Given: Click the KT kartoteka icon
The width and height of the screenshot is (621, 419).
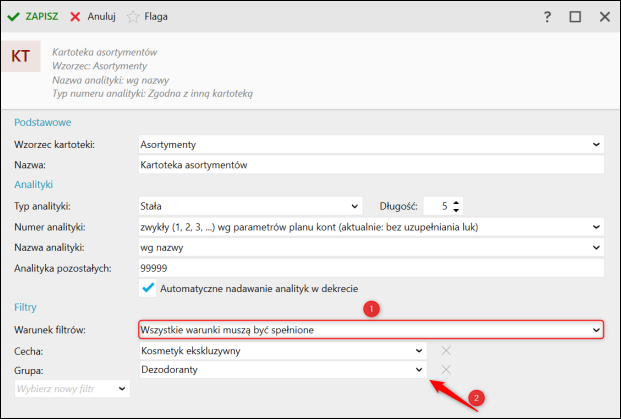Looking at the screenshot, I should [x=21, y=56].
